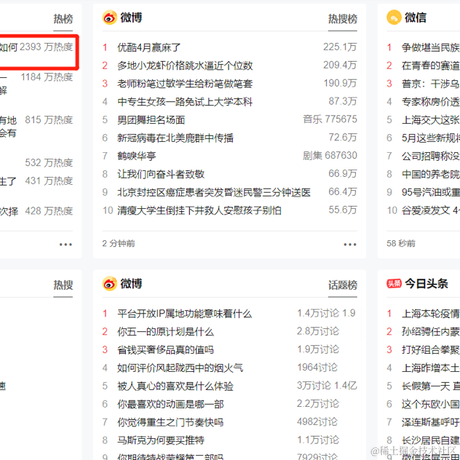
Task: Open Toutiao item 上海本轮疫情
Action: click(x=431, y=314)
